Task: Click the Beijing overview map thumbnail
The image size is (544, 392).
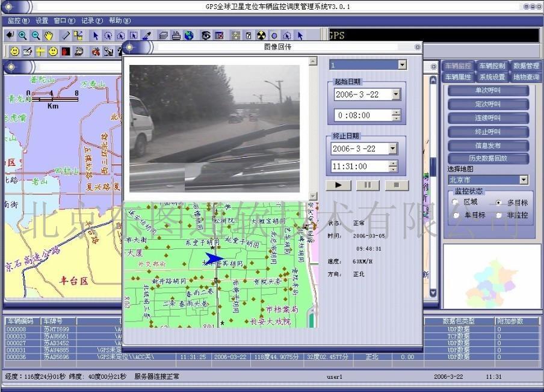Action: (x=492, y=276)
